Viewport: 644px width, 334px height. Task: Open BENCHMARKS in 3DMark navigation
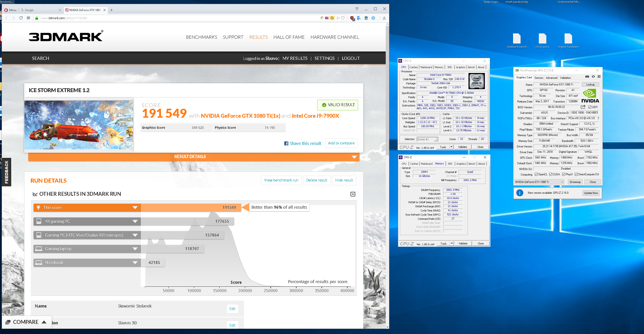click(x=201, y=37)
